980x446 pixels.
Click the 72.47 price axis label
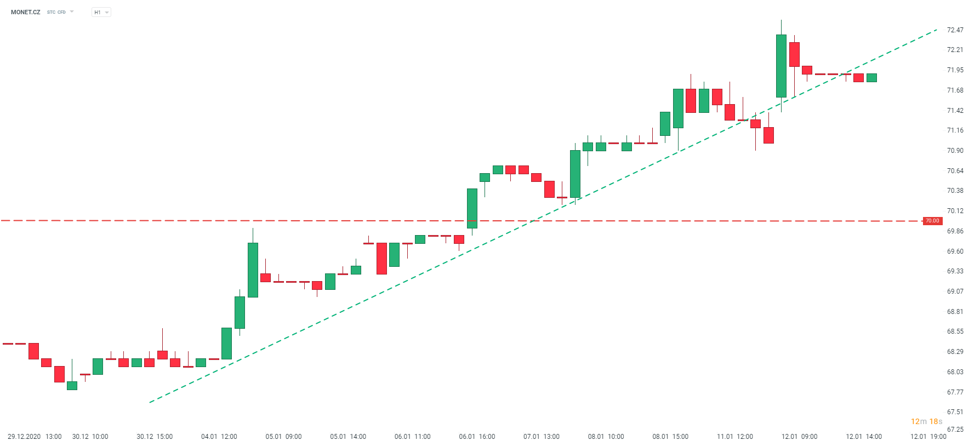(955, 30)
